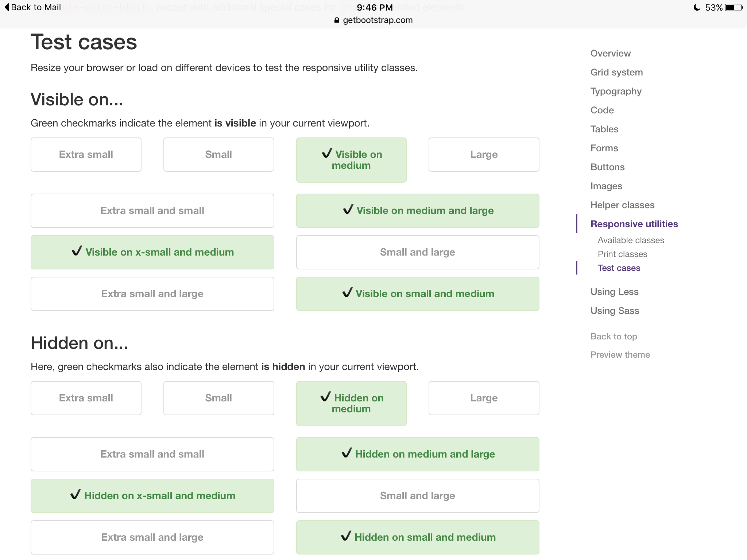Go to Typography in the sidebar
Viewport: 747px width, 560px height.
click(616, 91)
